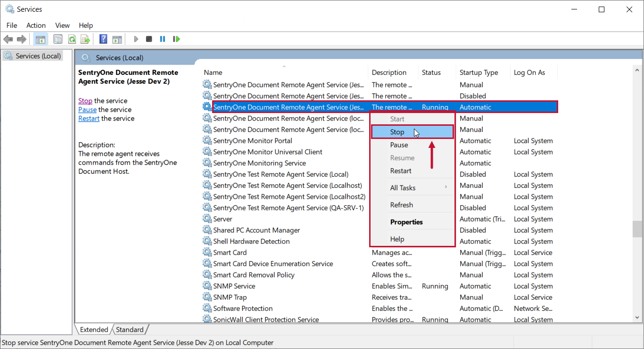Viewport: 644px width, 349px height.
Task: Select the SentryOne Test Remote Agent Service (Local) row
Action: 380,174
